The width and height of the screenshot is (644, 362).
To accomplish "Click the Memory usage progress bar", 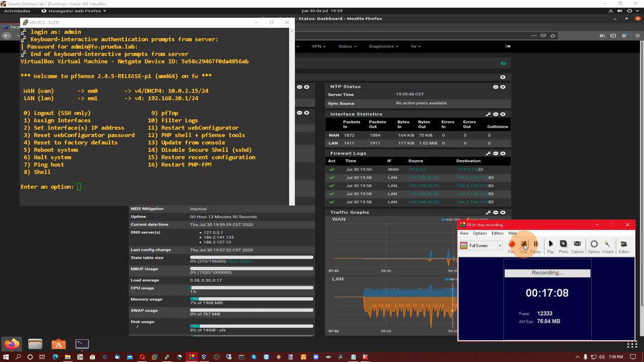I will tap(252, 299).
